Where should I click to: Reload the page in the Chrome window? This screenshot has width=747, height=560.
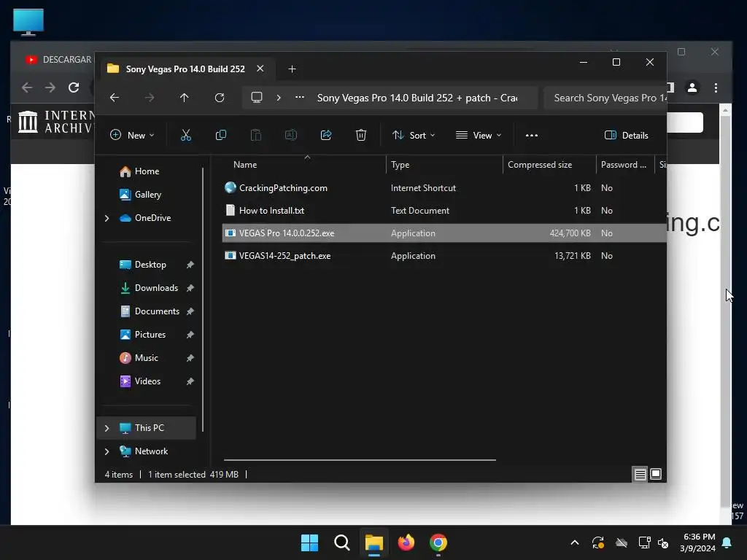click(x=74, y=87)
